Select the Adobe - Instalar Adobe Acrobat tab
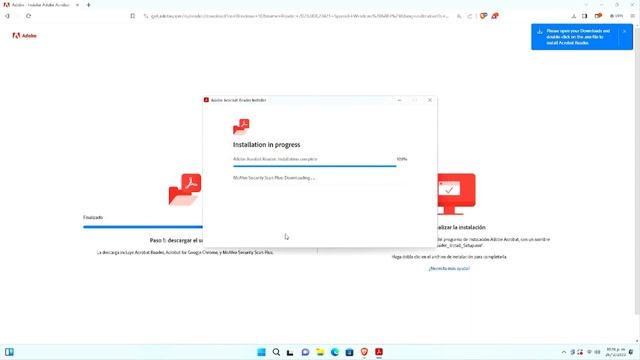 coord(40,5)
